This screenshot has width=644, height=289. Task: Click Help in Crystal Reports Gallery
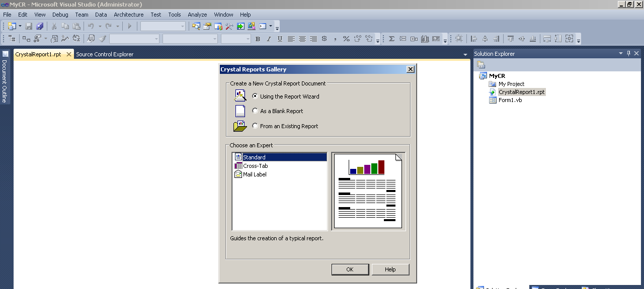click(390, 269)
